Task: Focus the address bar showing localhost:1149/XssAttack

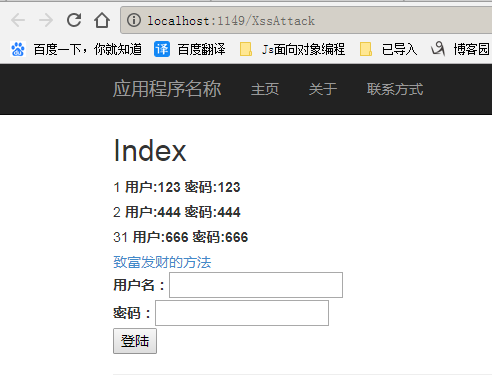Action: [306, 20]
